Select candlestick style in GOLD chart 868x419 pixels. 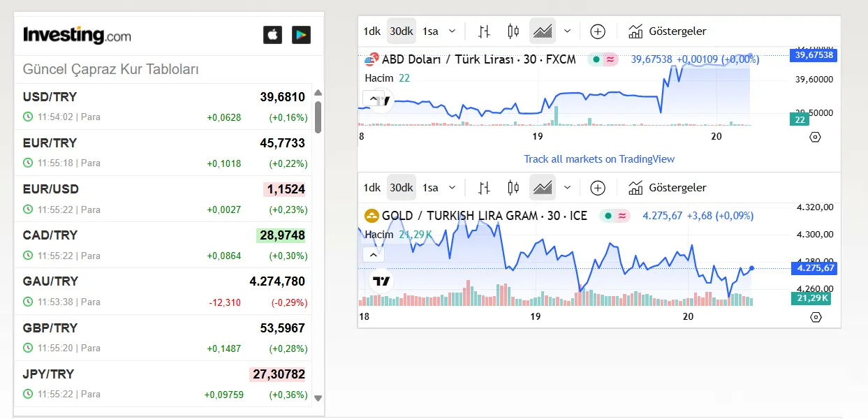pyautogui.click(x=513, y=187)
